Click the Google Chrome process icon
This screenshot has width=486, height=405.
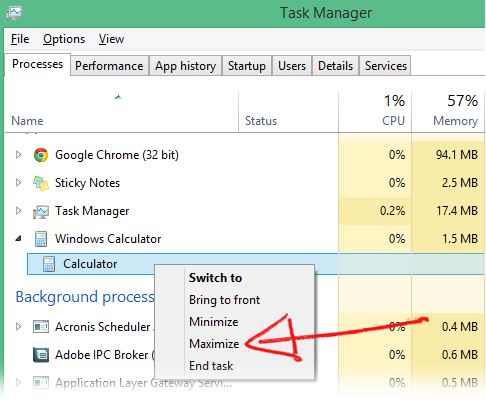41,155
